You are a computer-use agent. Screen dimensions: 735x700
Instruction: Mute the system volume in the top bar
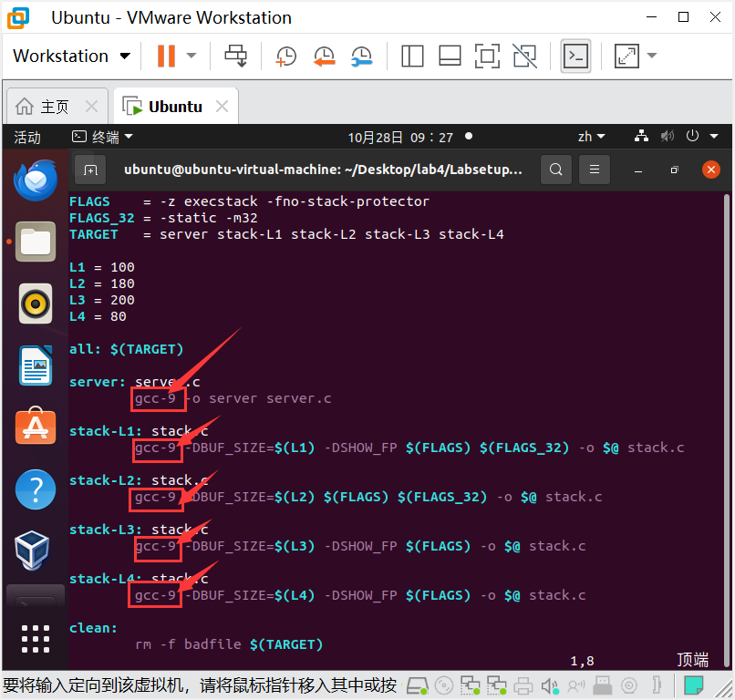[667, 135]
